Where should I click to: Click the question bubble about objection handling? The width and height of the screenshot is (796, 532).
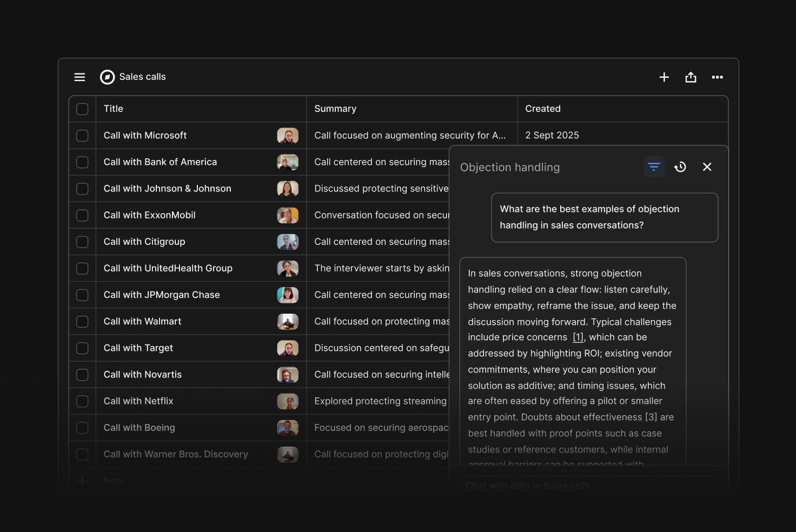(x=605, y=217)
